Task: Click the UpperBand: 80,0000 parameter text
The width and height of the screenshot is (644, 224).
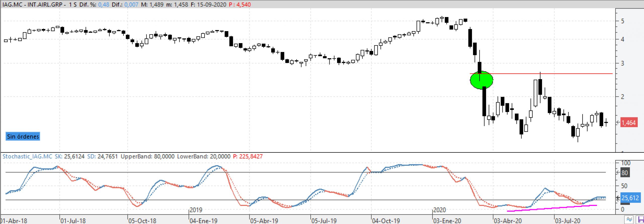Action: (147, 156)
